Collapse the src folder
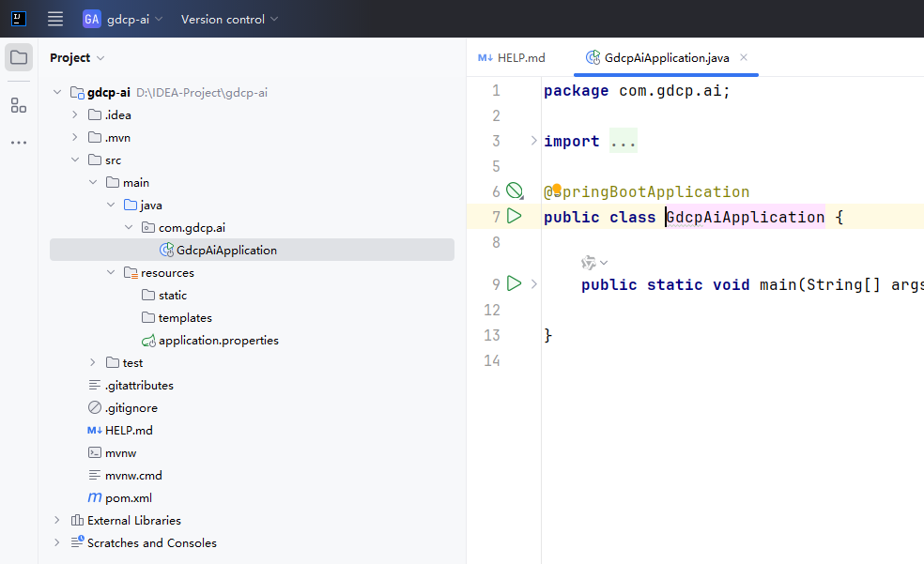 click(x=75, y=160)
